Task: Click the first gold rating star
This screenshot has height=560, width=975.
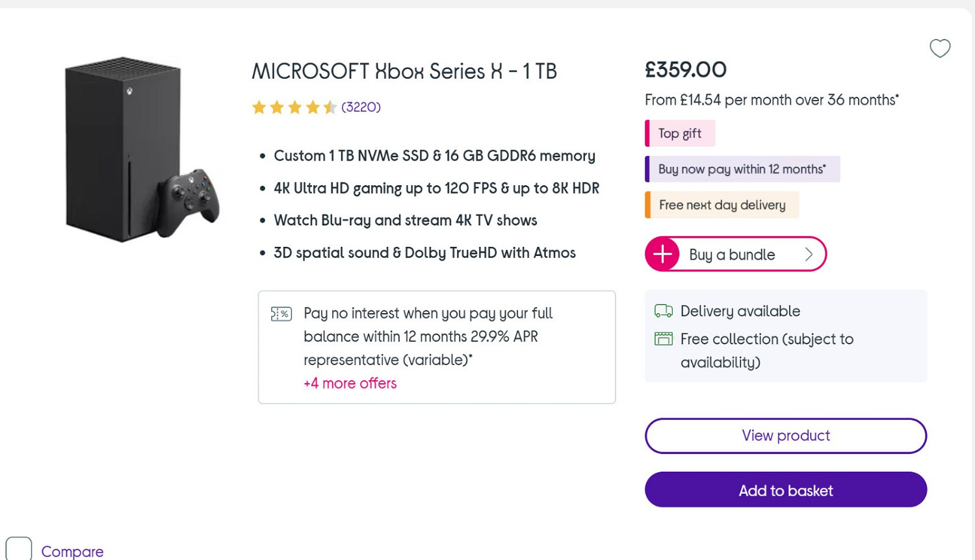Action: 259,107
